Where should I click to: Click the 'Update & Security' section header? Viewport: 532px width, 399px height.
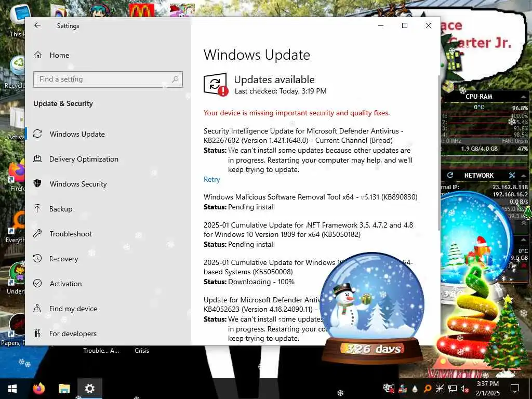click(x=63, y=103)
